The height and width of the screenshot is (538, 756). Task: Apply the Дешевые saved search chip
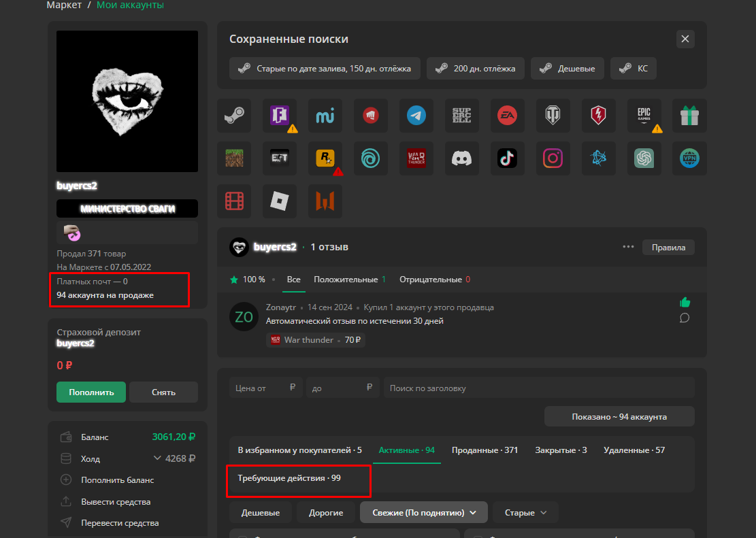click(568, 69)
